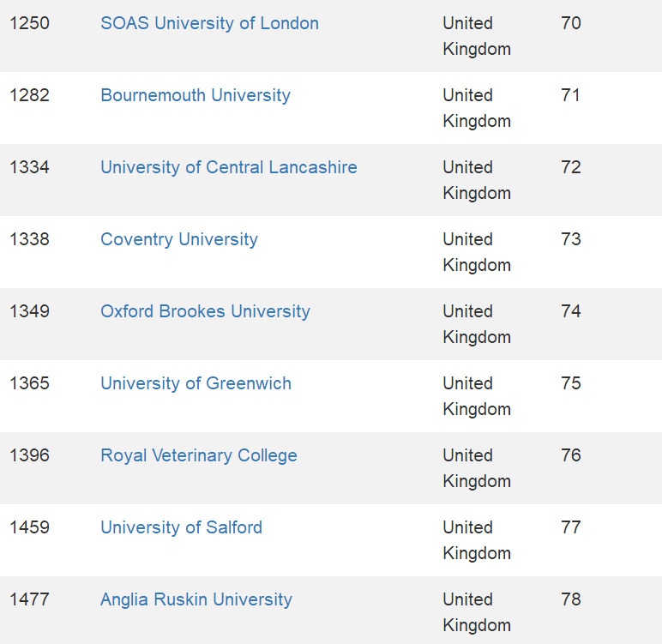
Task: Click world rank number 1250
Action: [x=29, y=23]
